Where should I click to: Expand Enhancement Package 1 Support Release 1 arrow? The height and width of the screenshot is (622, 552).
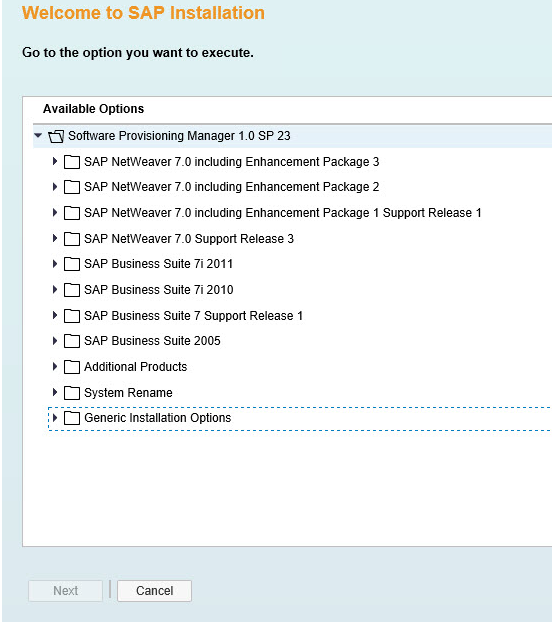tap(55, 212)
